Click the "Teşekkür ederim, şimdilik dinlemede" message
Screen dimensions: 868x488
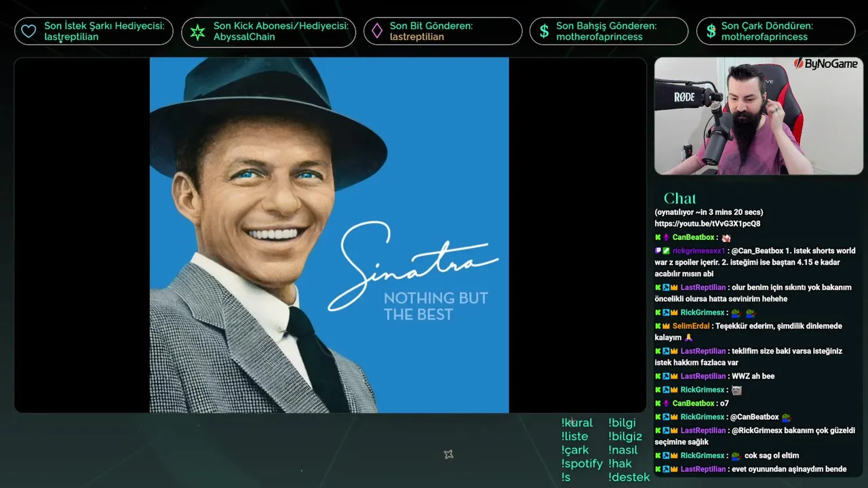coord(747,331)
